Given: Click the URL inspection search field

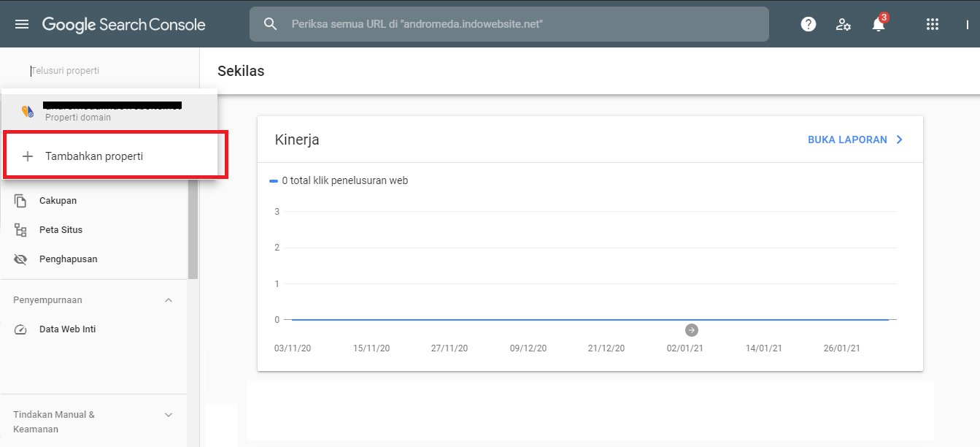Looking at the screenshot, I should 509,23.
